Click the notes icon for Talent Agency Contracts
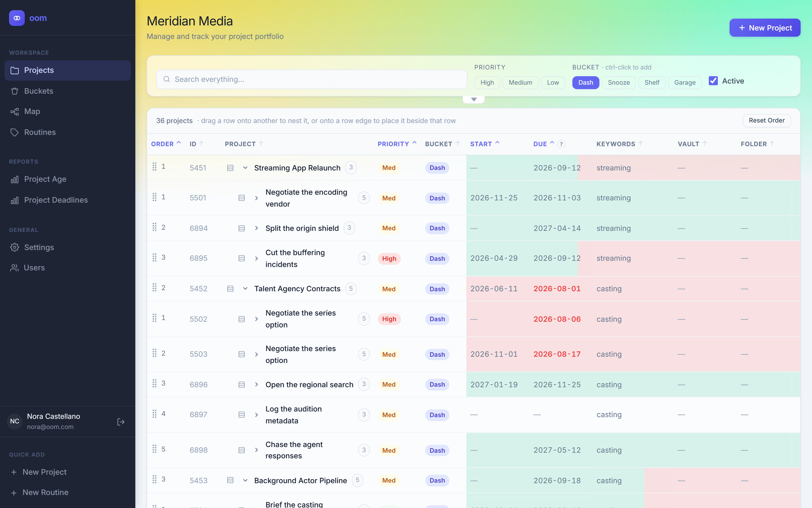 coord(230,289)
